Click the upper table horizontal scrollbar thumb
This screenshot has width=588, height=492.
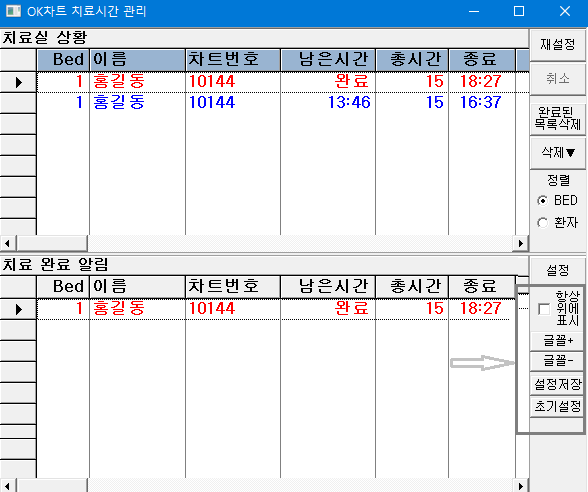(52, 243)
